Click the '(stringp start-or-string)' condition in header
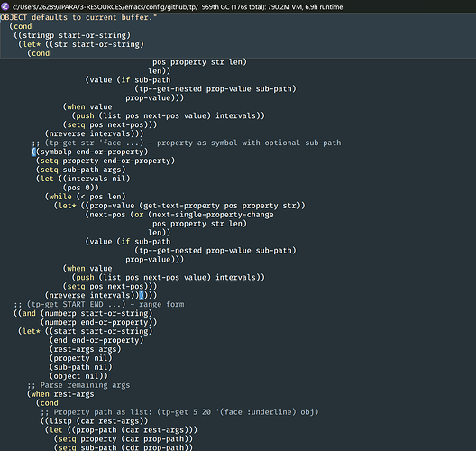The width and height of the screenshot is (476, 451). click(x=72, y=35)
